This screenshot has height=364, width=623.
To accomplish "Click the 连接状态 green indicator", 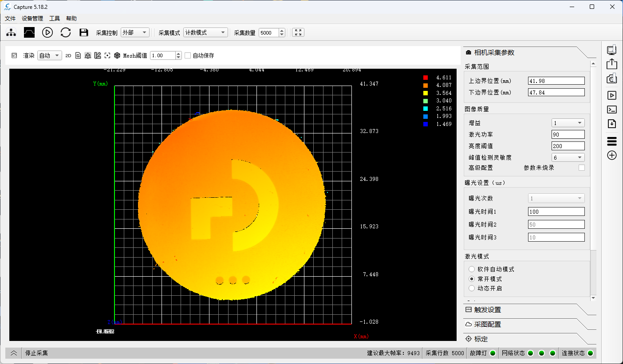I will pos(590,353).
